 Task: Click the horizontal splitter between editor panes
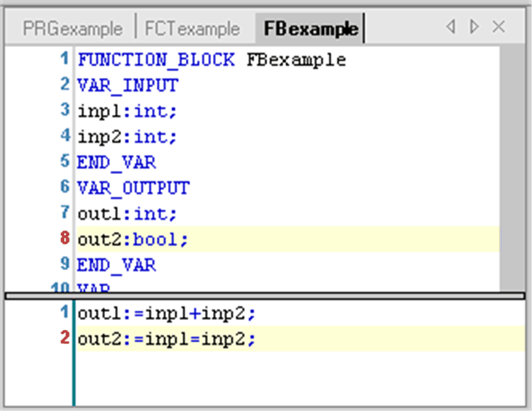265,296
